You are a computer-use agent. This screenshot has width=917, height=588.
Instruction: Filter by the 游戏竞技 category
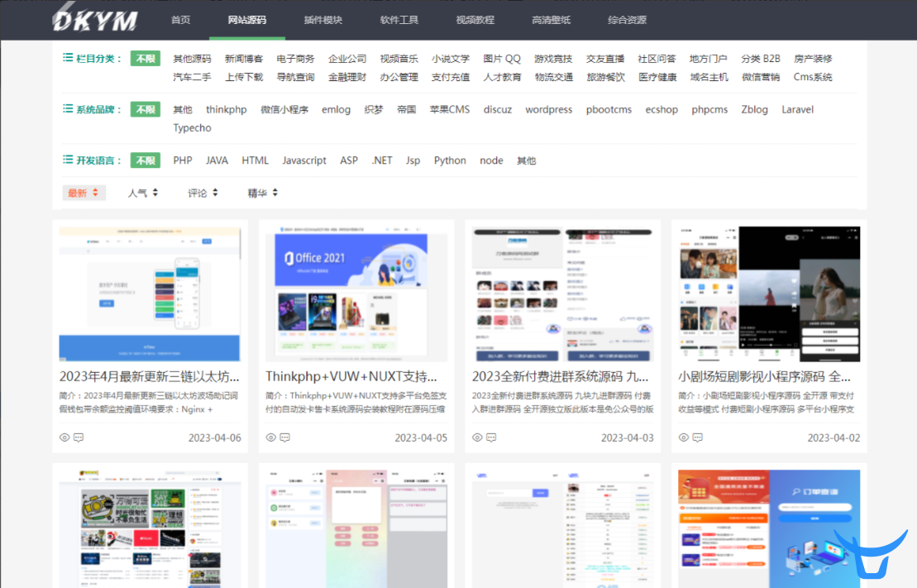(553, 59)
